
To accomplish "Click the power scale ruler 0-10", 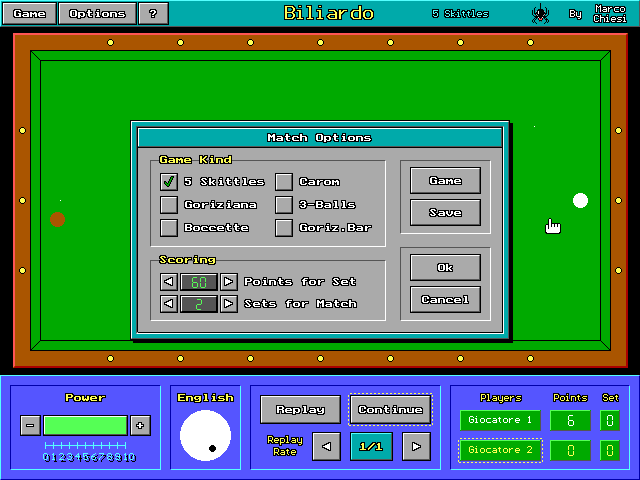I will click(89, 452).
